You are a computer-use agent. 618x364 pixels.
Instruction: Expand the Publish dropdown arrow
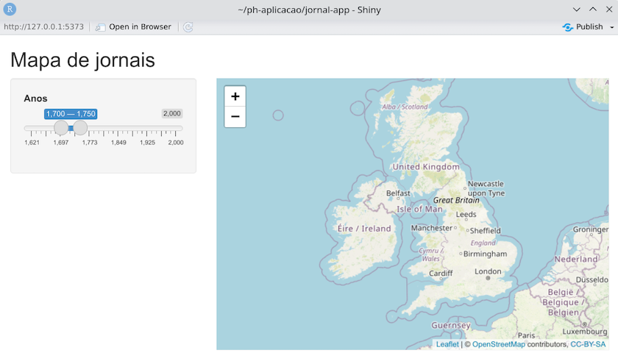pos(611,27)
